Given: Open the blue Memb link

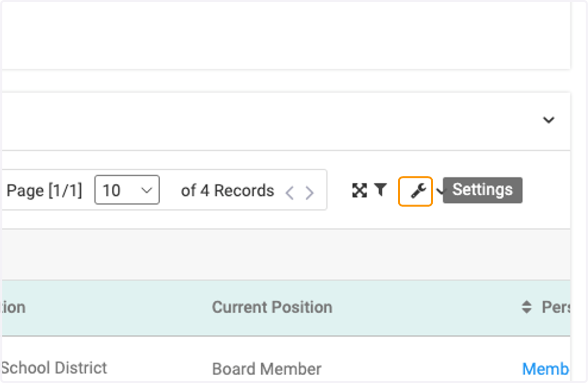Looking at the screenshot, I should [x=545, y=369].
